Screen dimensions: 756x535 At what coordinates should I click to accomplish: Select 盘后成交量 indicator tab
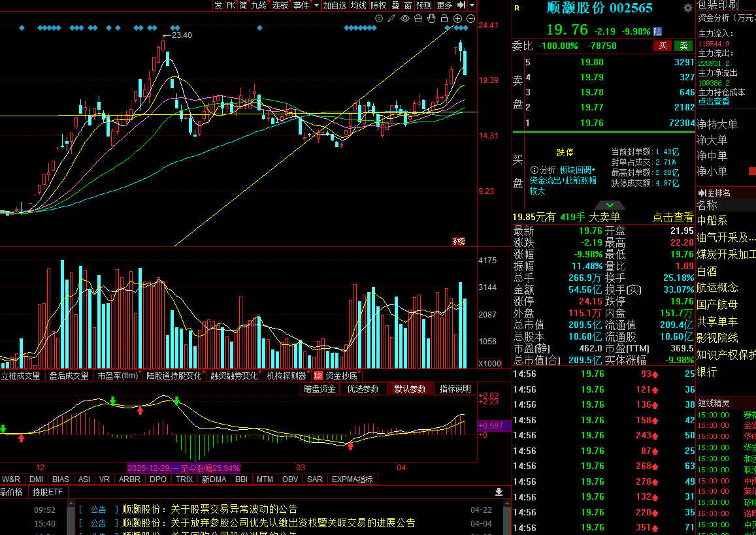[x=69, y=376]
